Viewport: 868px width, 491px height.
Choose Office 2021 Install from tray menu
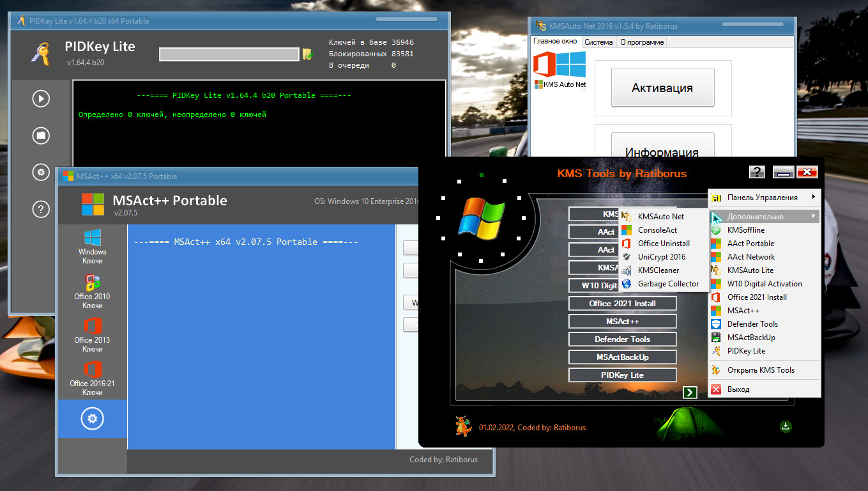pos(764,297)
